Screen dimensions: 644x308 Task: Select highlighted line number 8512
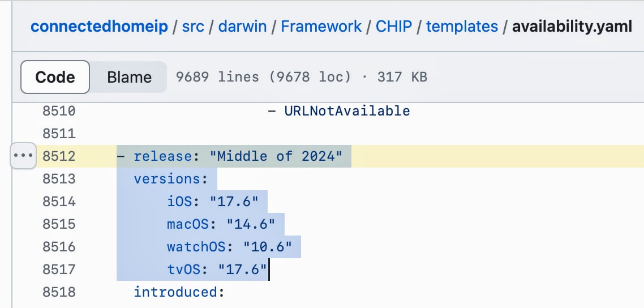(59, 156)
